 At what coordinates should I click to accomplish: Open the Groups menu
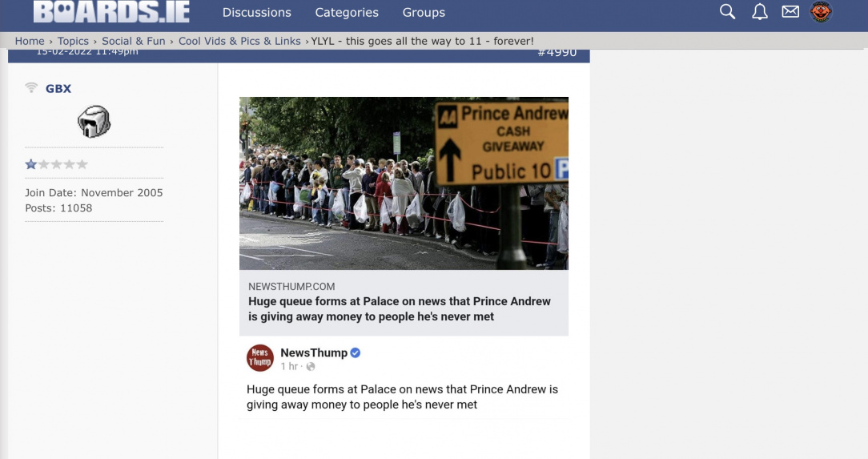pos(424,12)
